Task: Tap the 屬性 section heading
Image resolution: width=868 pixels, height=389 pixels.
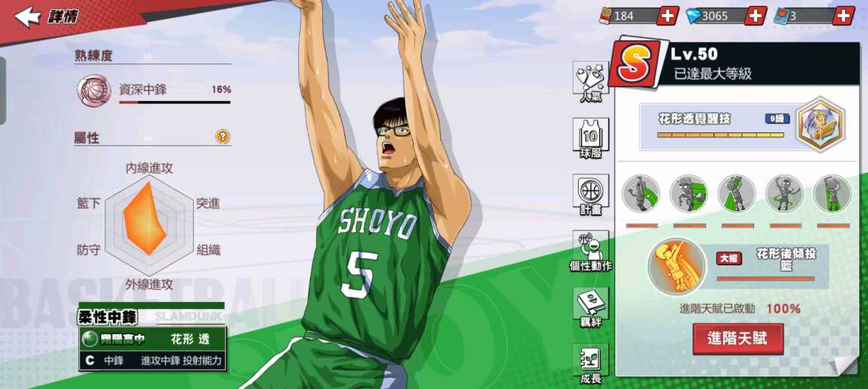Action: [87, 137]
